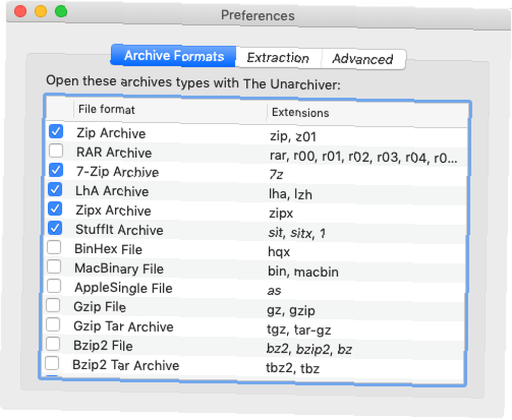The height and width of the screenshot is (420, 512).
Task: Tick the AppleSingle File checkbox
Action: tap(54, 285)
